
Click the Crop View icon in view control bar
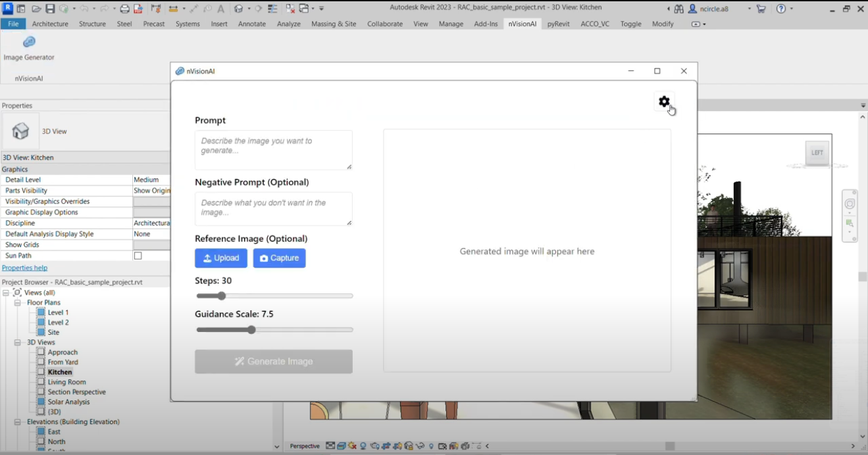(386, 446)
